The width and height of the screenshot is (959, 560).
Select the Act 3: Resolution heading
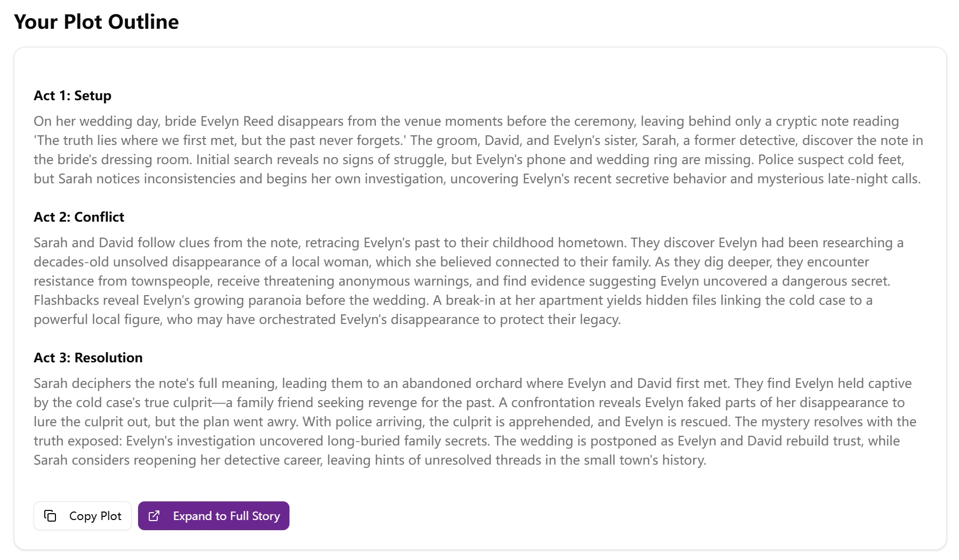pyautogui.click(x=88, y=358)
